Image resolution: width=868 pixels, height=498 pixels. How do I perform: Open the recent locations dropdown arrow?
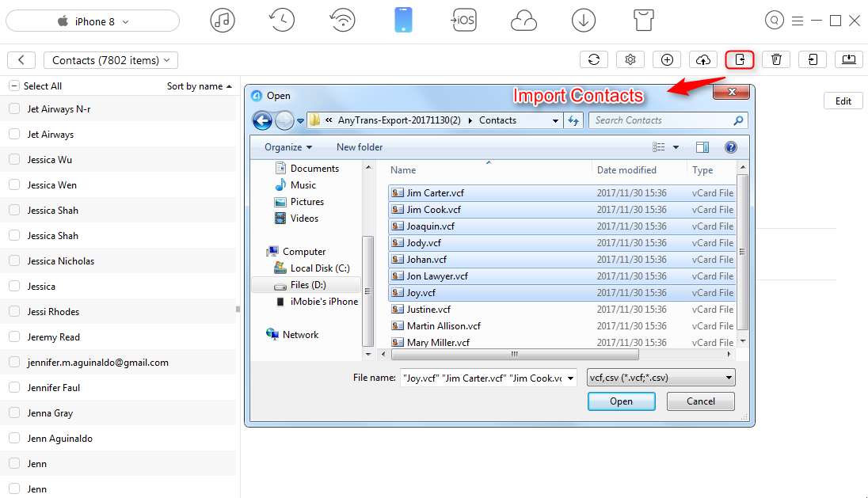pos(300,120)
